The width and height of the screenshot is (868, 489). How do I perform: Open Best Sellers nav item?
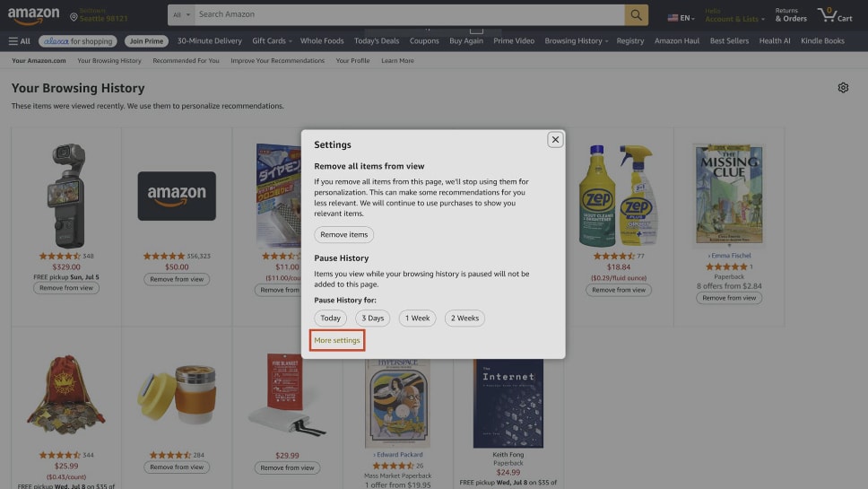click(x=729, y=41)
